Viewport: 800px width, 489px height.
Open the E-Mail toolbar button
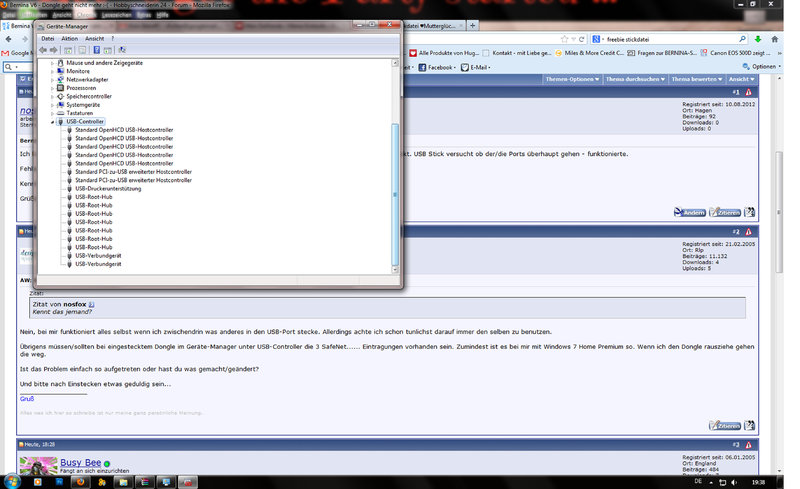click(x=476, y=67)
